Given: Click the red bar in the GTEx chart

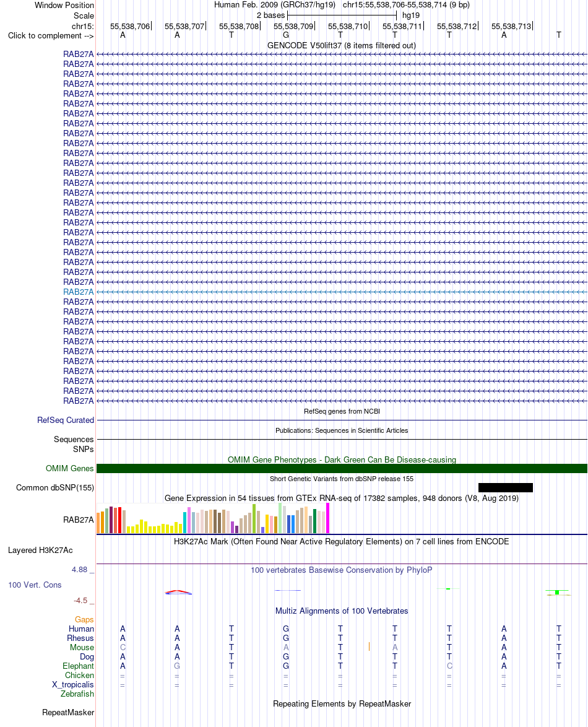Looking at the screenshot, I should [119, 520].
